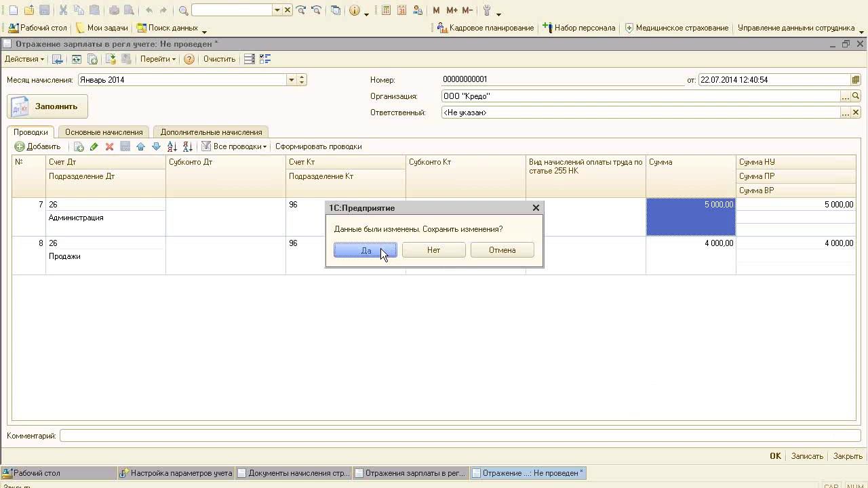Click the magnifier search icon in top toolbar

(x=183, y=10)
